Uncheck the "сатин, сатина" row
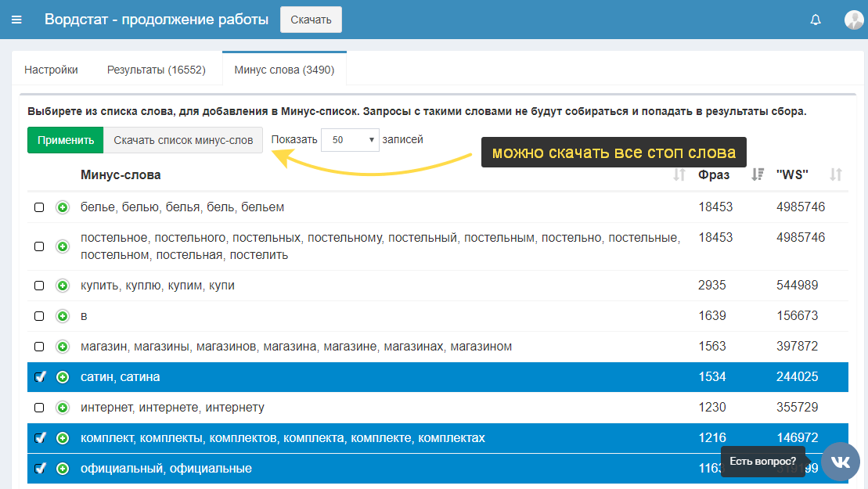Screen dimensions: 868x489 pos(41,376)
